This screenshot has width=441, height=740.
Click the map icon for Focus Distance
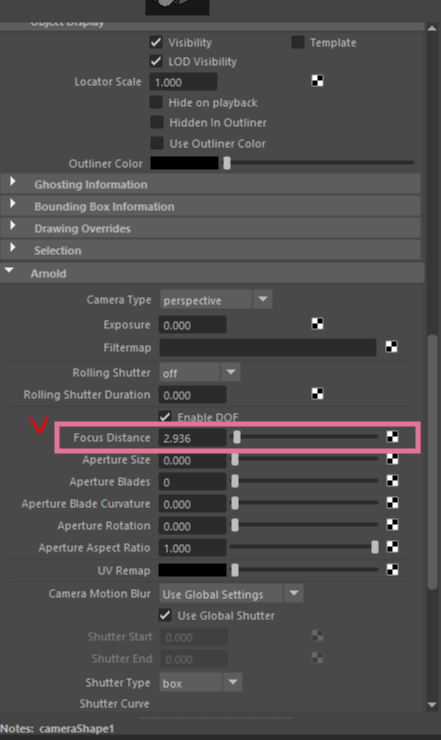point(392,437)
